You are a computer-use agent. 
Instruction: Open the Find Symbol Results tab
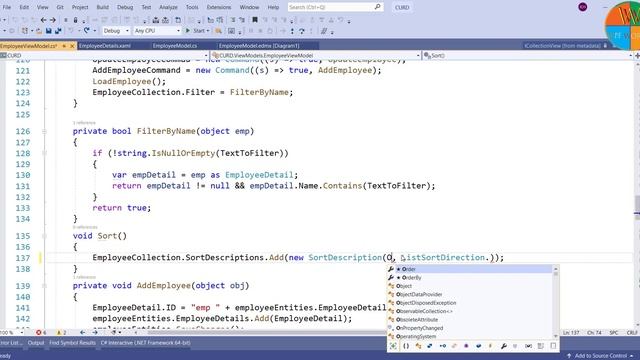tap(72, 343)
